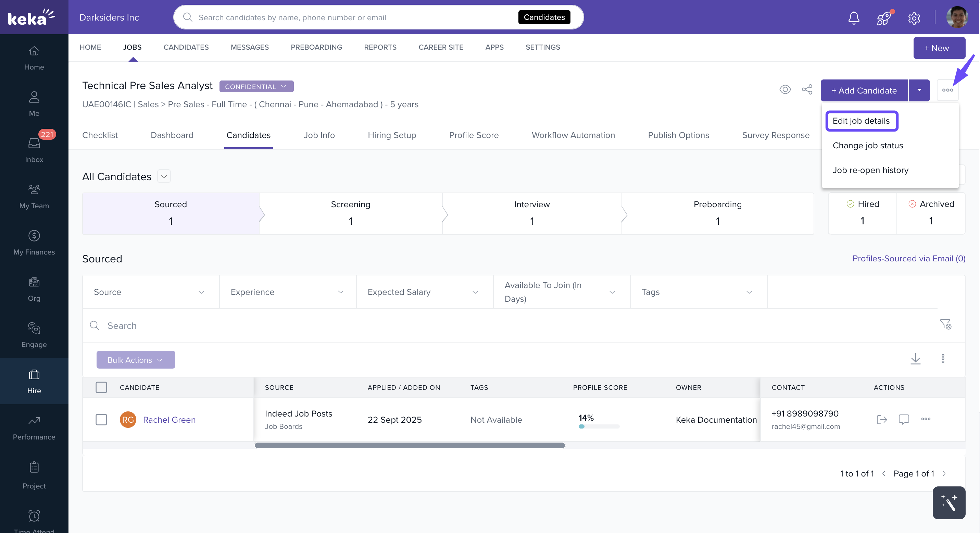The image size is (980, 533).
Task: Open Rachel Green's comment icon
Action: coord(904,419)
